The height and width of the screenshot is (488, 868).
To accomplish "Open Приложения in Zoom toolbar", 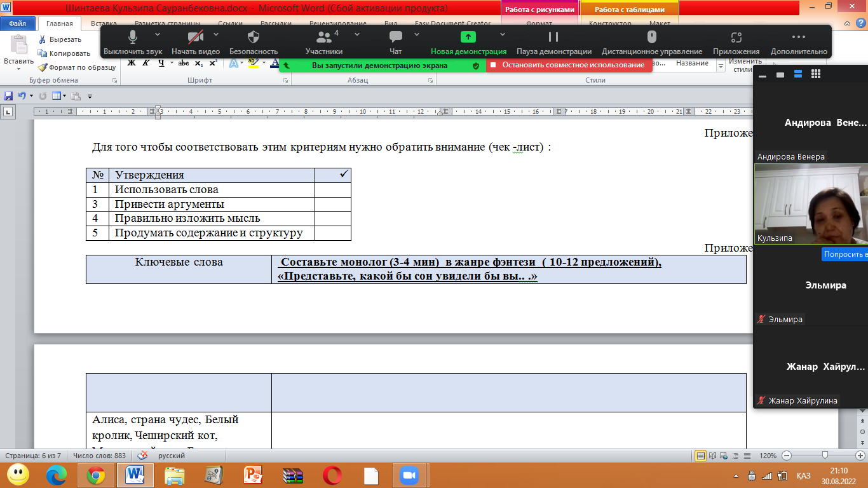I will (736, 42).
